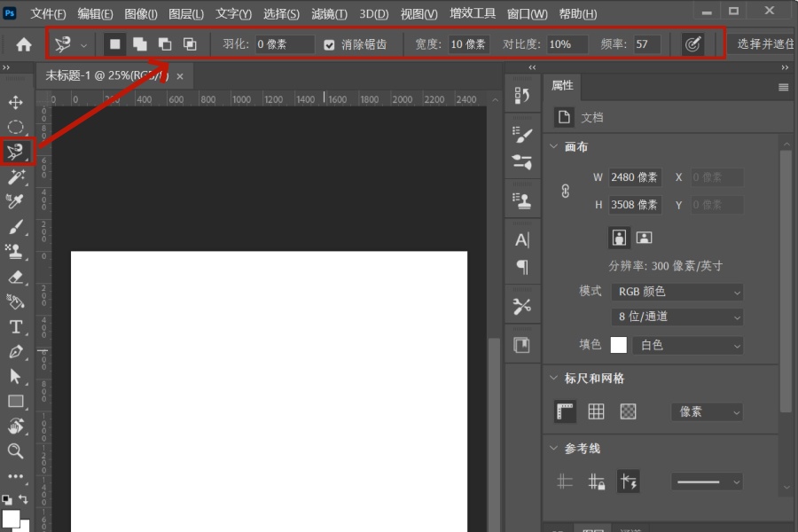The height and width of the screenshot is (532, 798).
Task: Select the Magnetic Lasso tool in toolbar
Action: [15, 152]
